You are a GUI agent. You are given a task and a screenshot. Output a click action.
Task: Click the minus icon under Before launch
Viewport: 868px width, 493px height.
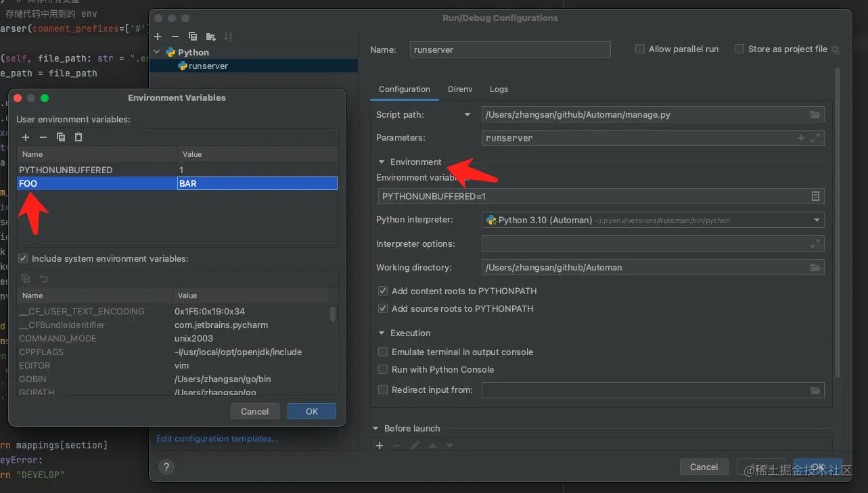(x=397, y=446)
